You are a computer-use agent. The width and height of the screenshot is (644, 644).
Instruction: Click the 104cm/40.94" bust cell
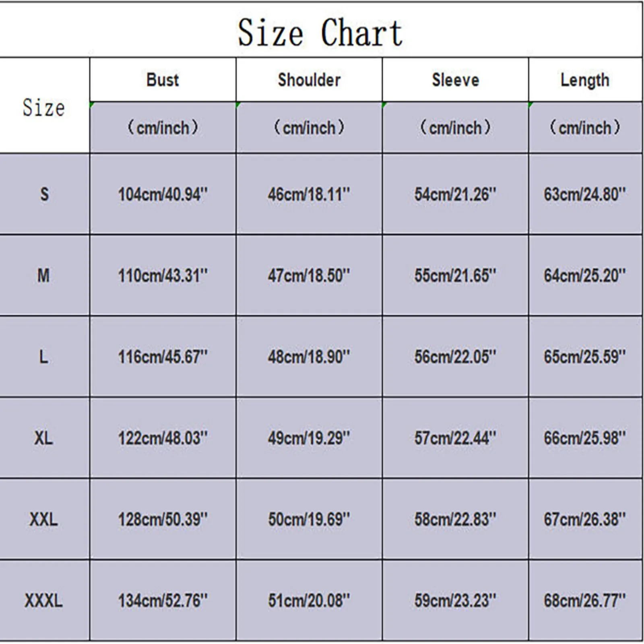[x=163, y=194]
